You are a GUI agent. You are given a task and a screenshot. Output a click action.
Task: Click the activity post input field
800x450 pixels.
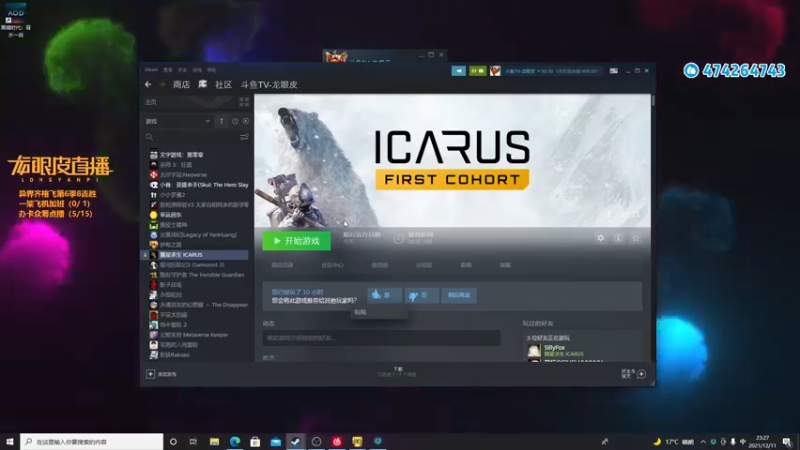tap(381, 338)
